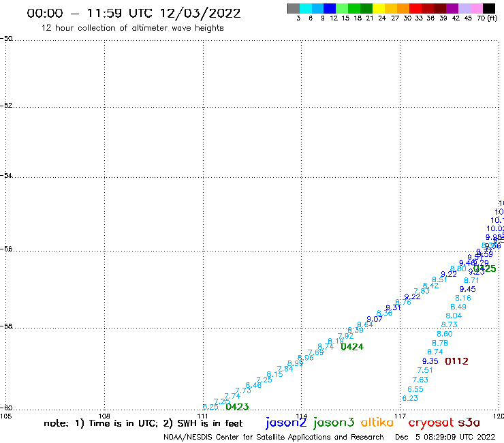Click the gray swatch in the color scale

pyautogui.click(x=294, y=8)
